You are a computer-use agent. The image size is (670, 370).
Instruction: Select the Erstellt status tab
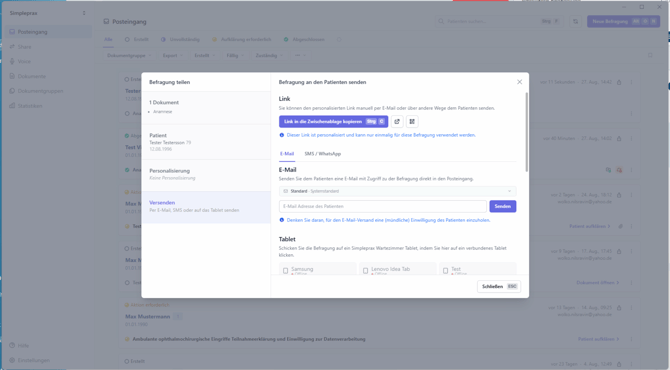pos(137,39)
